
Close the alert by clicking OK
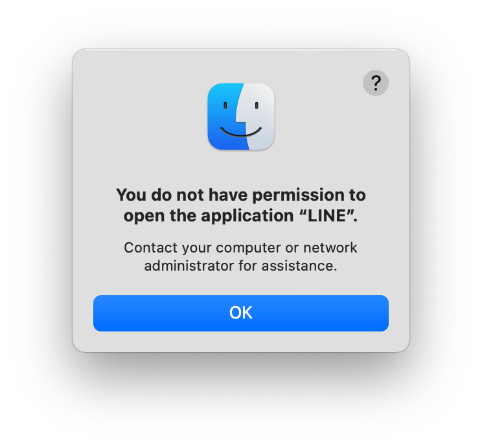241,313
